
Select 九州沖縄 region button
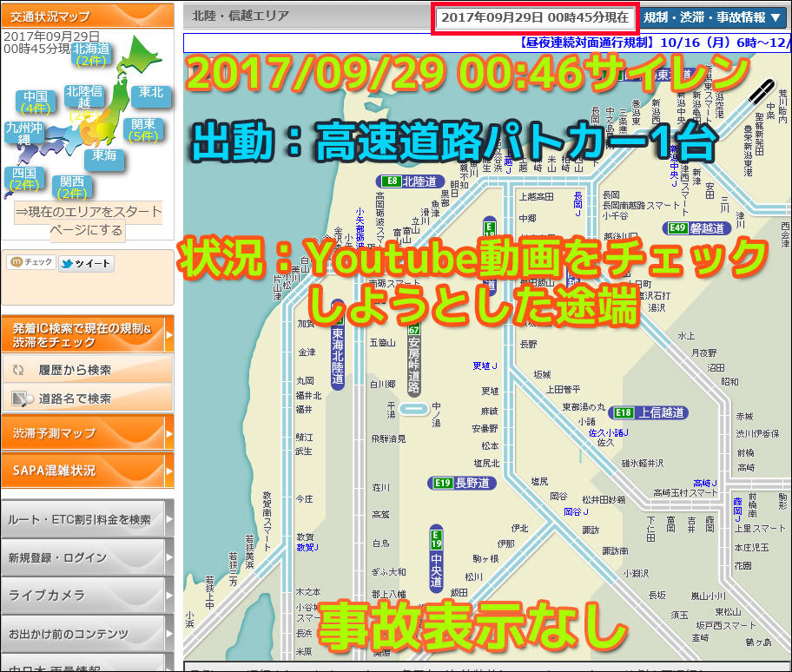coord(23,133)
